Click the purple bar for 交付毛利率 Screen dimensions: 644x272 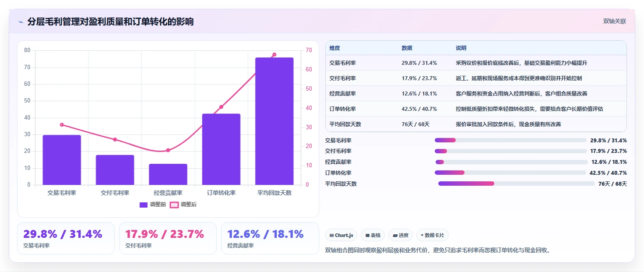point(115,170)
